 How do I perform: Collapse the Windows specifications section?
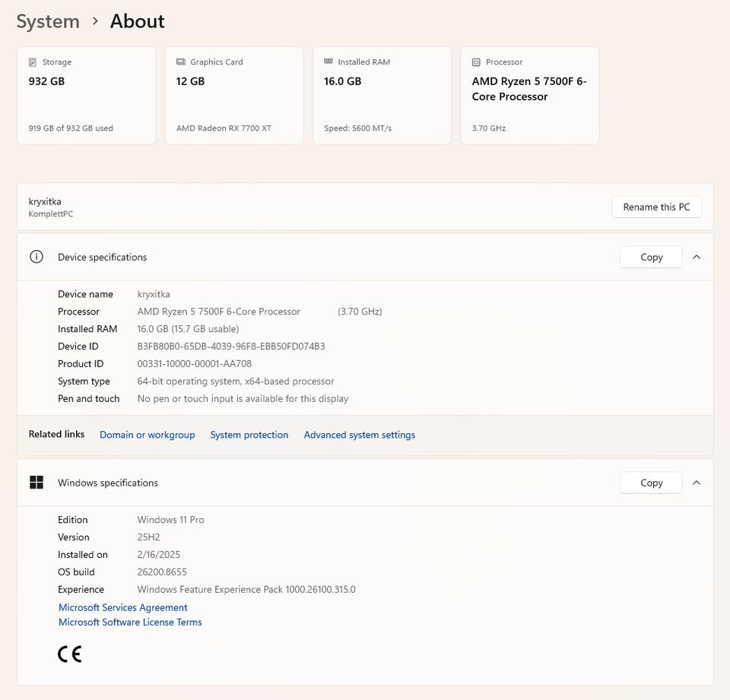[x=697, y=483]
